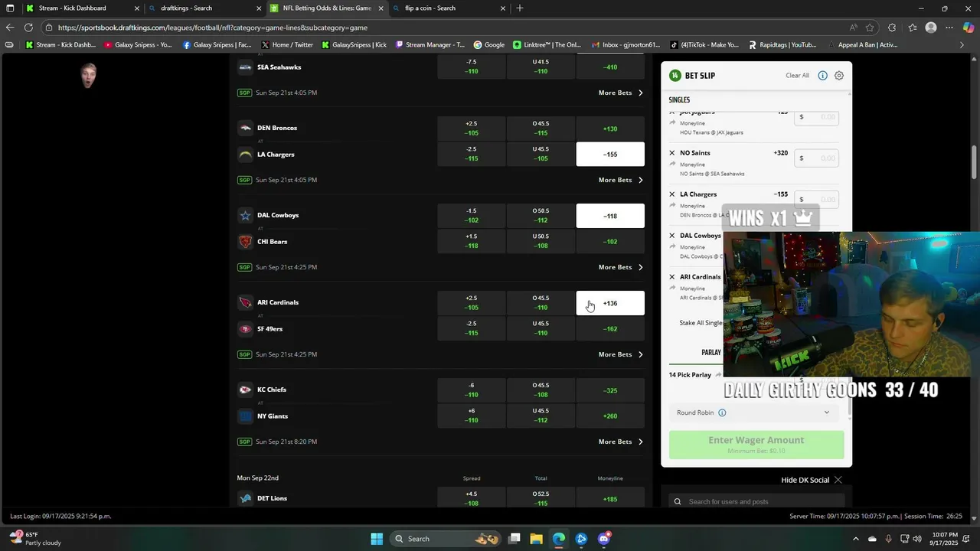The height and width of the screenshot is (551, 980).
Task: Click KC Chiefs team logo
Action: click(x=245, y=390)
